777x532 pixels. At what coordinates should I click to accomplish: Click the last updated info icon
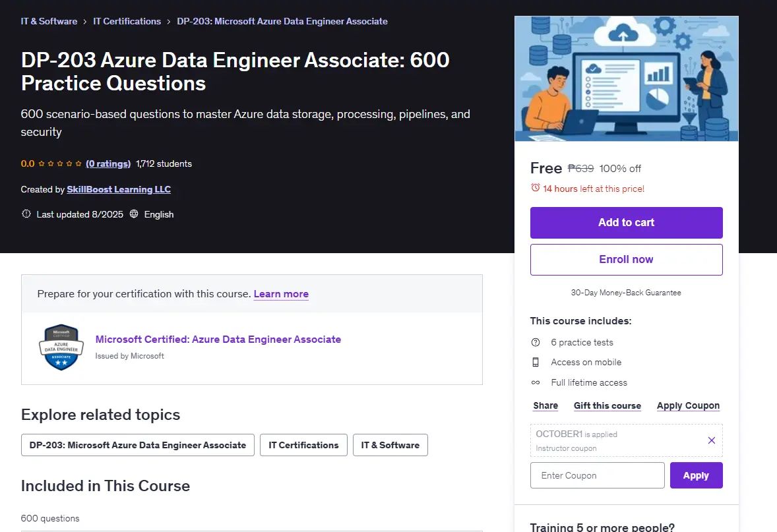[x=26, y=214]
